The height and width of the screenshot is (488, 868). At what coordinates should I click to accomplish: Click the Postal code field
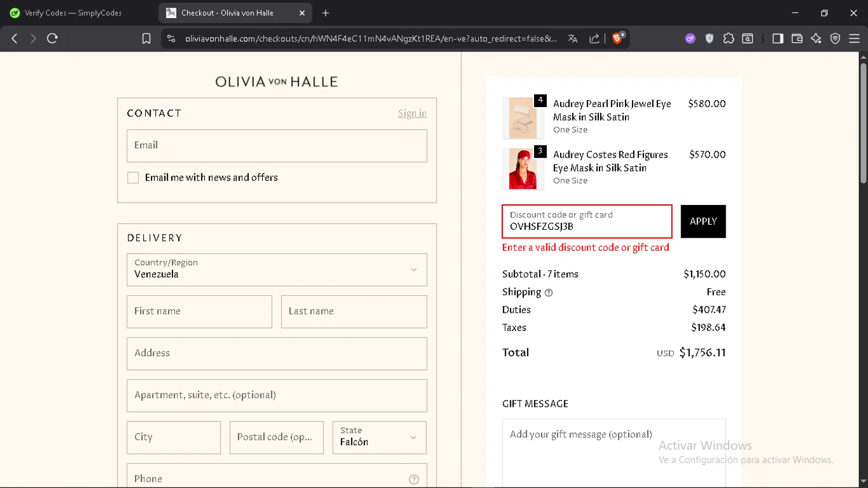tap(277, 438)
